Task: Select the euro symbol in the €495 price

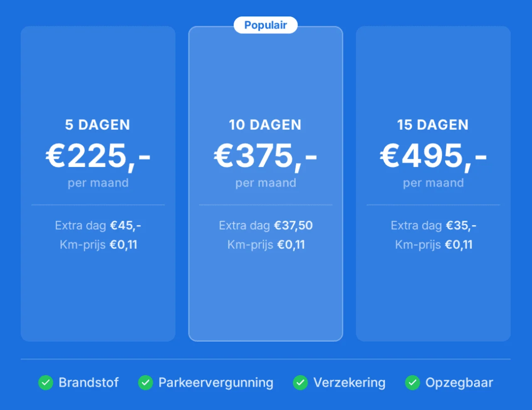Action: pos(390,155)
